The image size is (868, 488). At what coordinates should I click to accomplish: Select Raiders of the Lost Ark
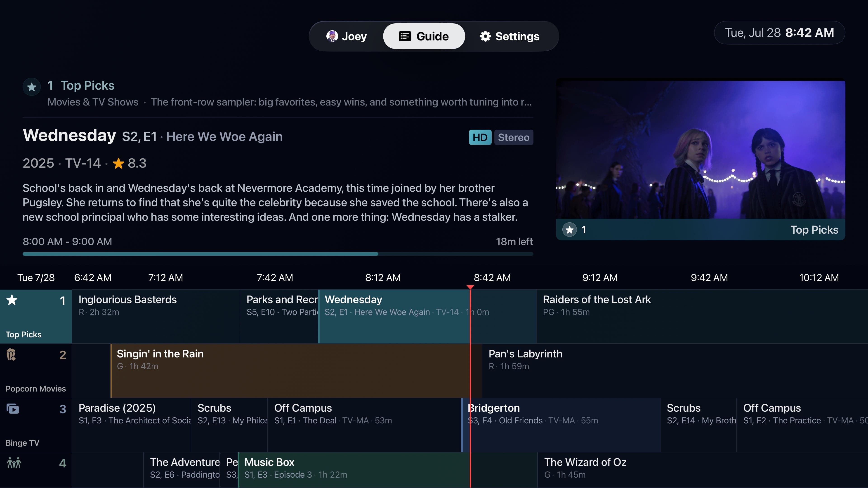coord(702,316)
